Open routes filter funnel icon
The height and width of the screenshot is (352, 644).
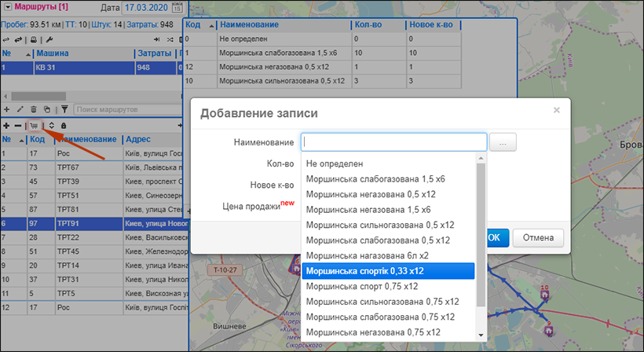click(x=64, y=109)
